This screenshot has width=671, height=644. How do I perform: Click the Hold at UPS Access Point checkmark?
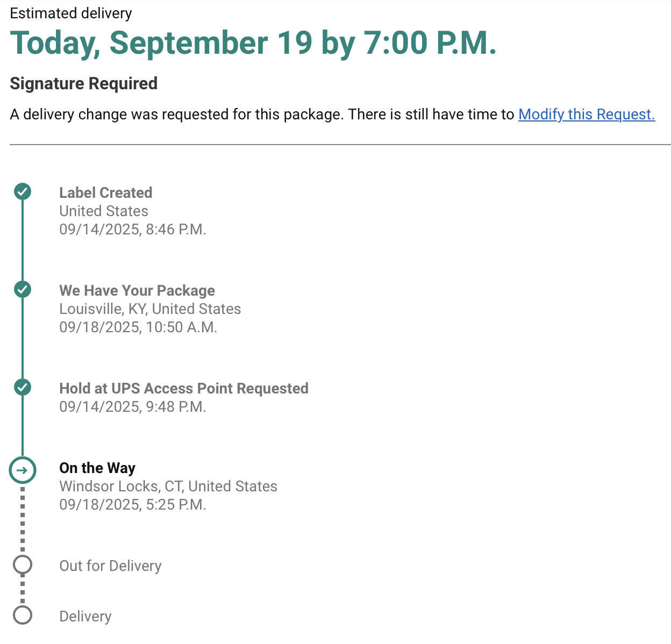click(x=23, y=387)
